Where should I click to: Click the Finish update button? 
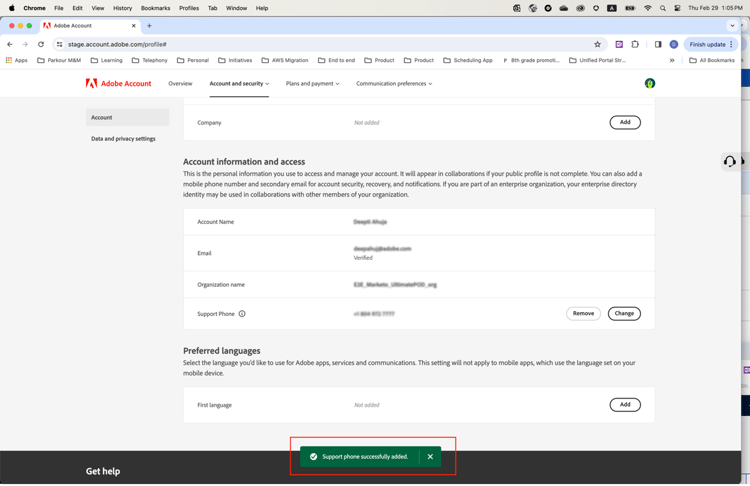coord(711,44)
